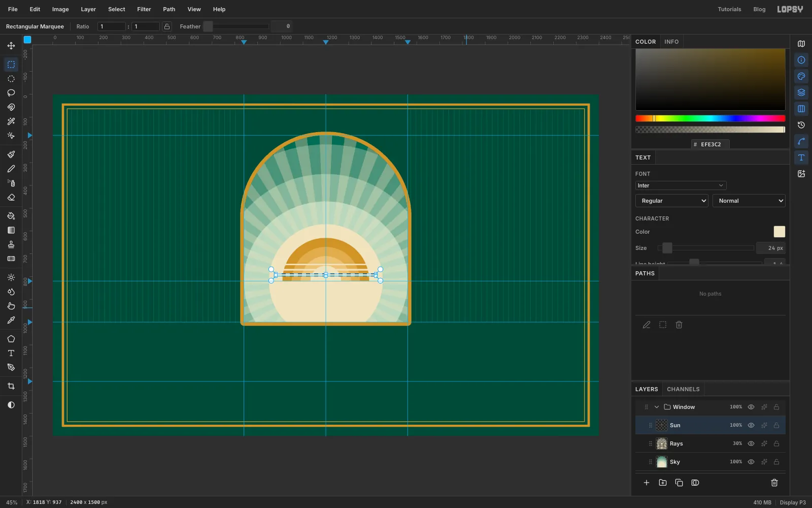Viewport: 812px width, 508px height.
Task: Collapse the Window layer group
Action: point(657,407)
